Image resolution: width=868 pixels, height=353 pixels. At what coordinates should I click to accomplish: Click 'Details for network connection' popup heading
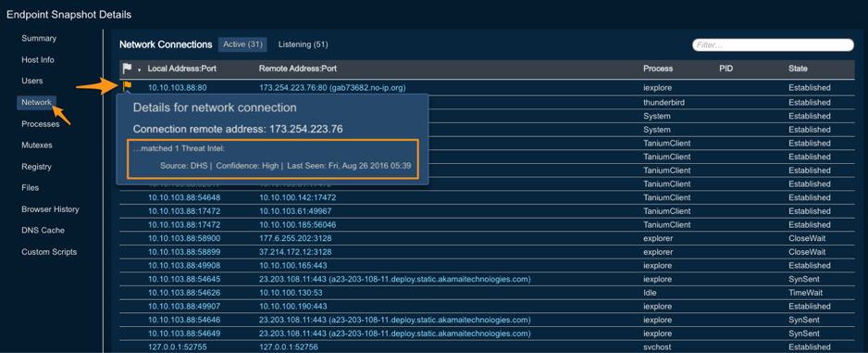tap(215, 107)
